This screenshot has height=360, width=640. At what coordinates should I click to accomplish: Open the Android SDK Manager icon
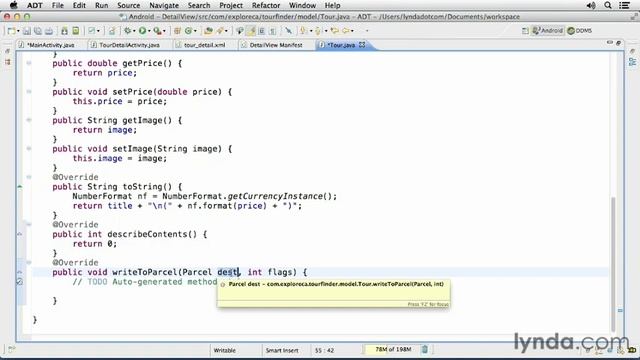(64, 31)
